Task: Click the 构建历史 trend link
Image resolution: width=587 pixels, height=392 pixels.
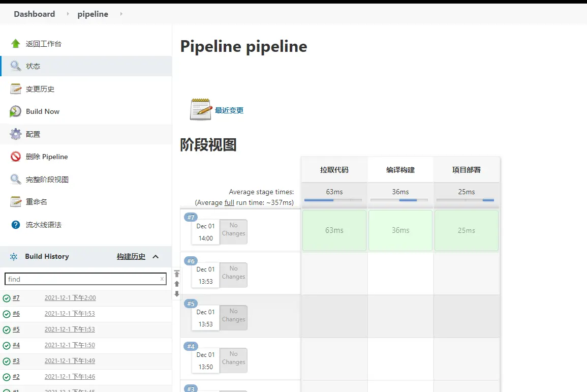Action: click(x=131, y=257)
